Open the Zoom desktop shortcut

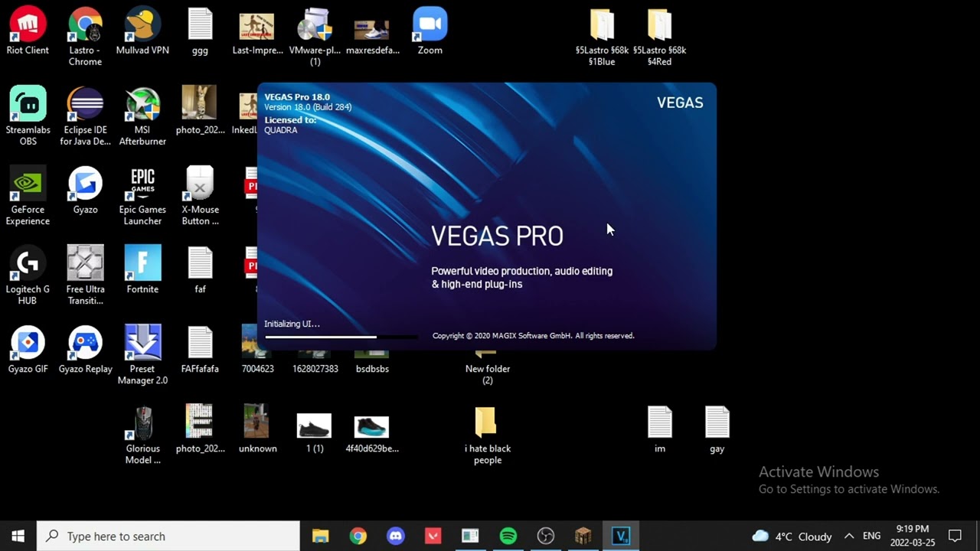pyautogui.click(x=430, y=31)
